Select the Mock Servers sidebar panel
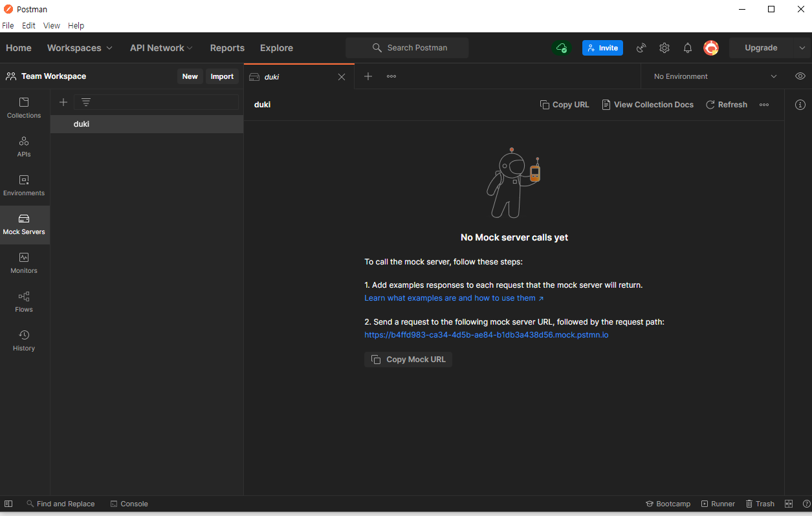 [x=24, y=224]
